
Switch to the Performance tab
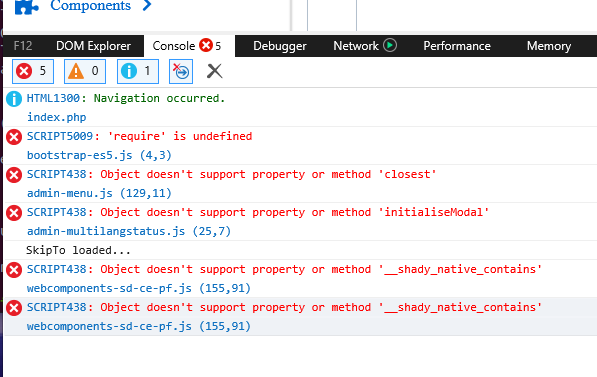click(457, 46)
